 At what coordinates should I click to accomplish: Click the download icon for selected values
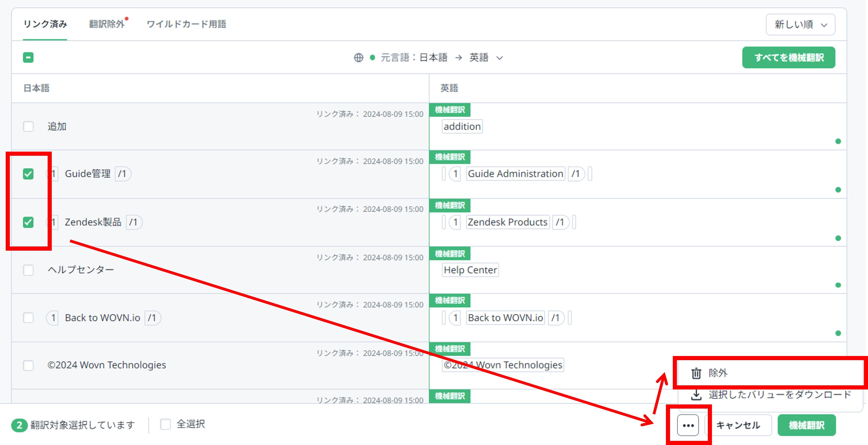[x=696, y=395]
